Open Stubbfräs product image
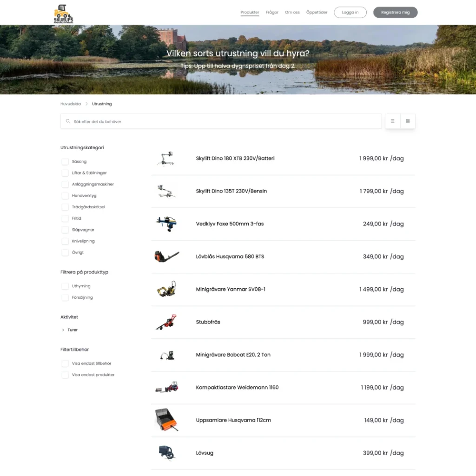This screenshot has height=476, width=476. tap(166, 322)
